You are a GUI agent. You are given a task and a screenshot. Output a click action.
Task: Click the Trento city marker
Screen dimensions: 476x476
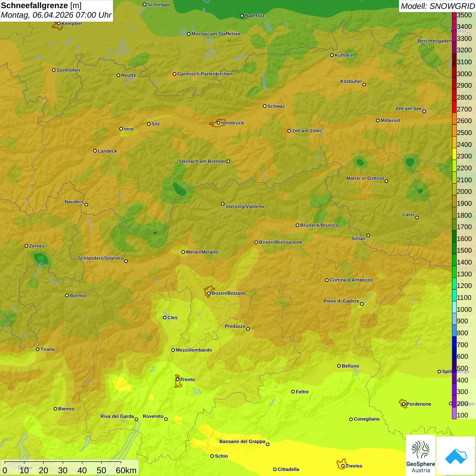pyautogui.click(x=177, y=379)
